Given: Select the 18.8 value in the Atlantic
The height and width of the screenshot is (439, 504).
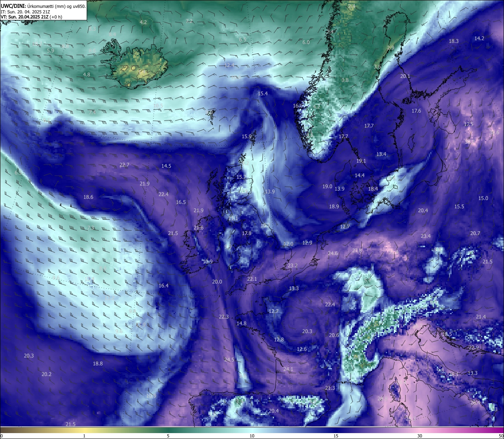Looking at the screenshot, I should [x=98, y=363].
